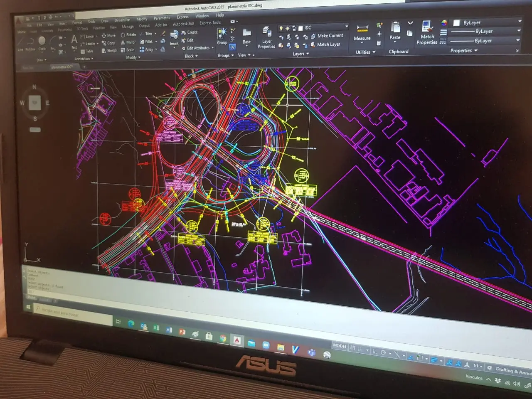This screenshot has width=532, height=399.
Task: Open the Insert block tool
Action: click(x=174, y=37)
